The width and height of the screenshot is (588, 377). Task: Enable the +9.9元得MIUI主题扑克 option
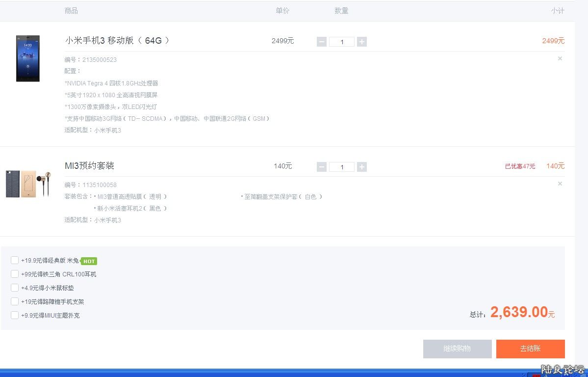point(15,315)
